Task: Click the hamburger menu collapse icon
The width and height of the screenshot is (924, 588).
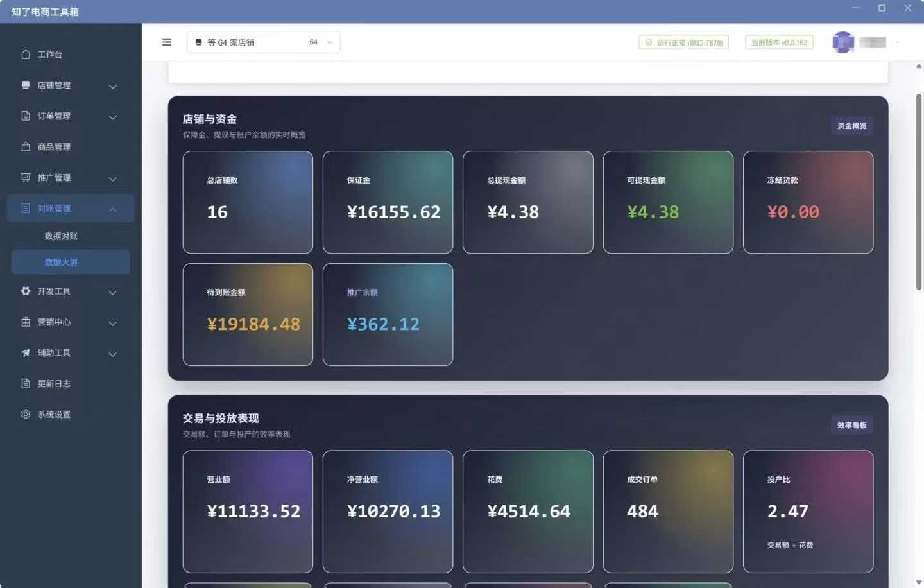Action: coord(167,42)
